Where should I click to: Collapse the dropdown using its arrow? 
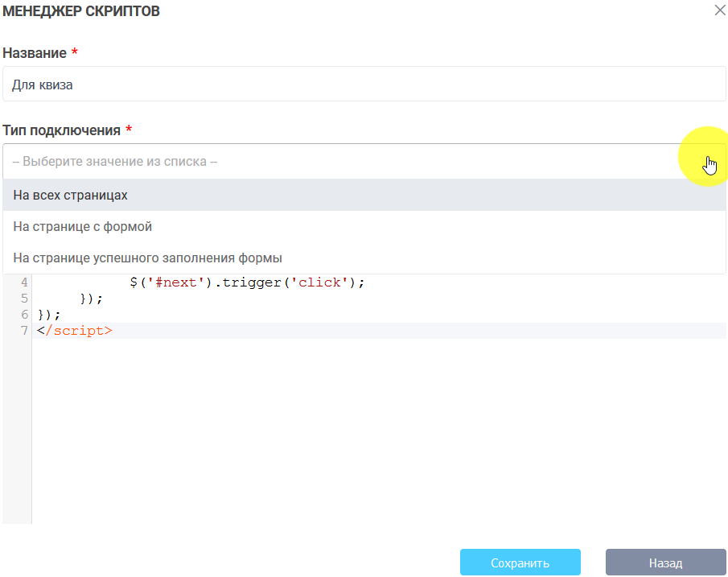(709, 162)
